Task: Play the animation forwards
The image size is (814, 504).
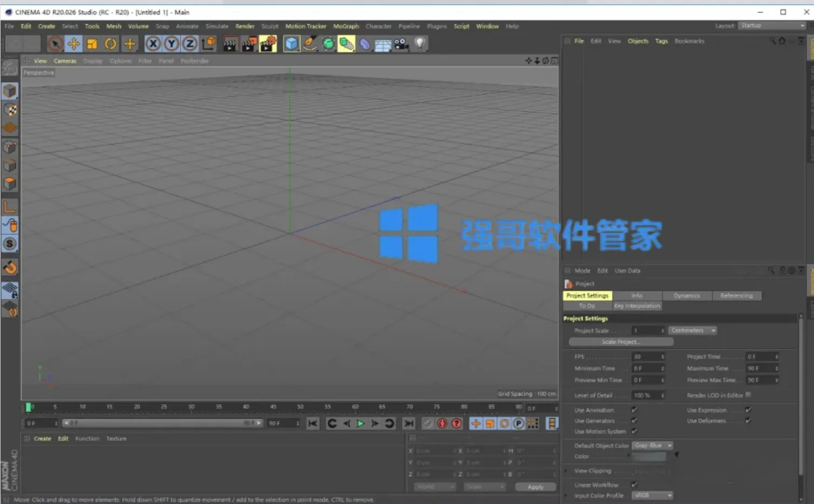Action: [360, 424]
